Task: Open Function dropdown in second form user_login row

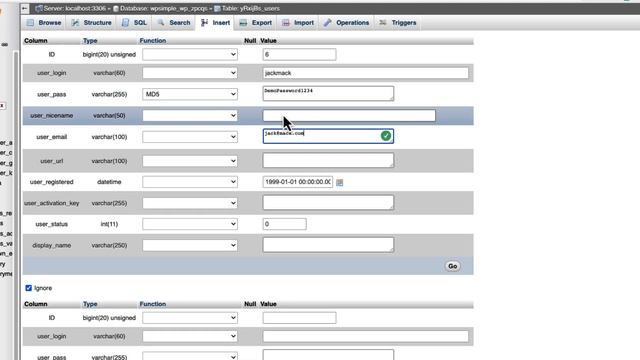Action: coord(190,336)
